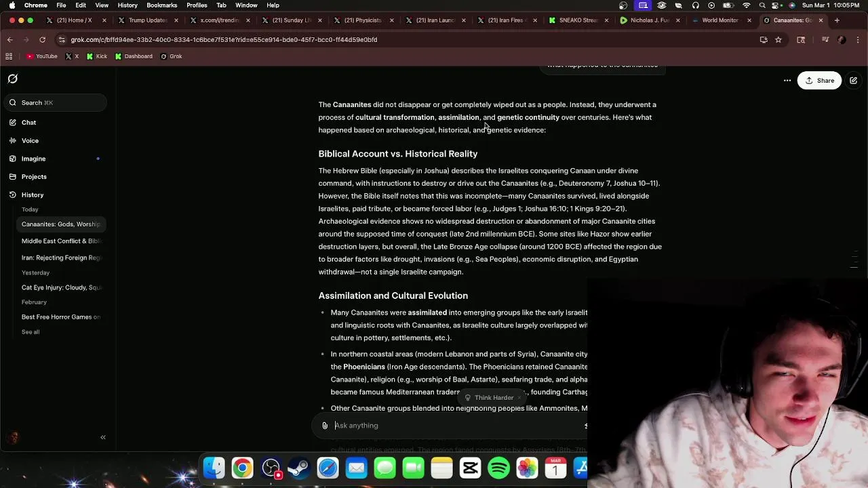Image resolution: width=868 pixels, height=488 pixels.
Task: Open Finder from the Dock
Action: [214, 468]
